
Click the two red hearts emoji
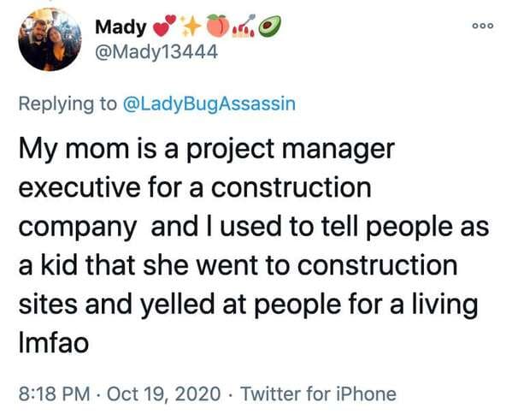click(165, 27)
